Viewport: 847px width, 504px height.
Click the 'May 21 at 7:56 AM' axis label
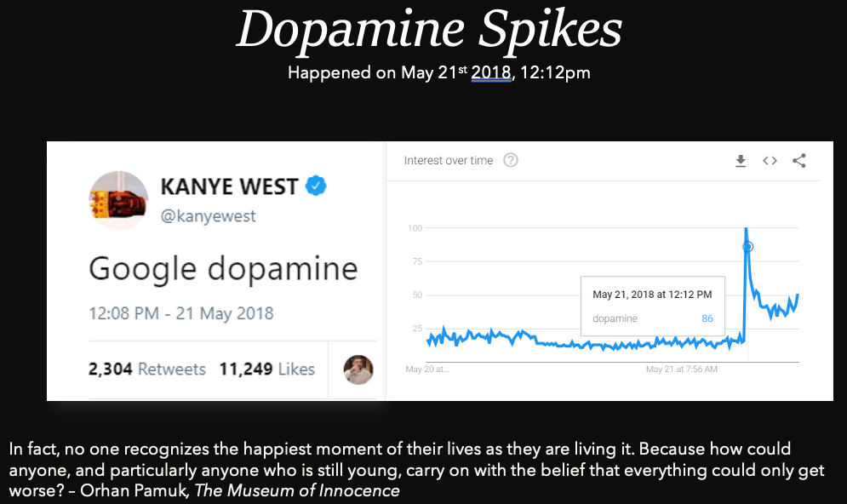pos(681,369)
